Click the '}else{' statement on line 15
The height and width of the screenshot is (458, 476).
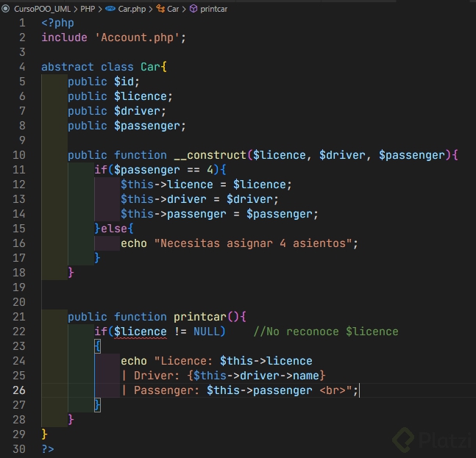[114, 229]
